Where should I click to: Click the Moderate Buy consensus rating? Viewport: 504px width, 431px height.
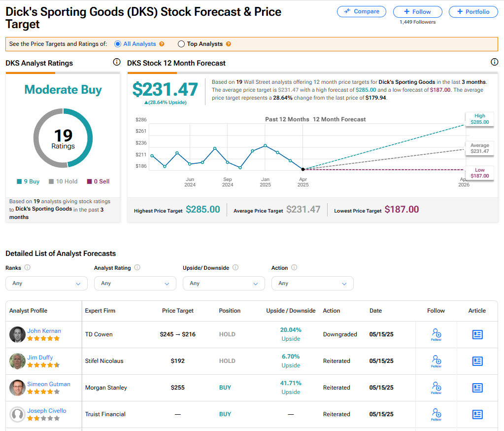click(63, 90)
